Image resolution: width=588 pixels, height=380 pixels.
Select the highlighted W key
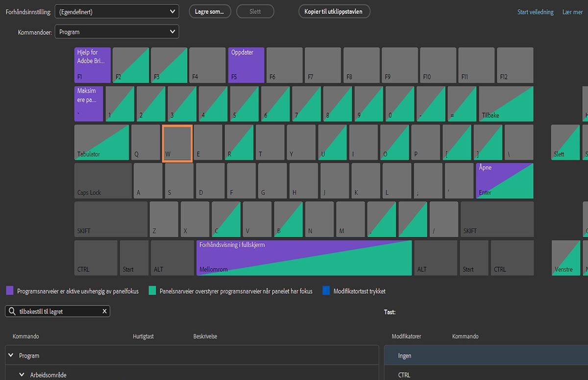point(177,143)
